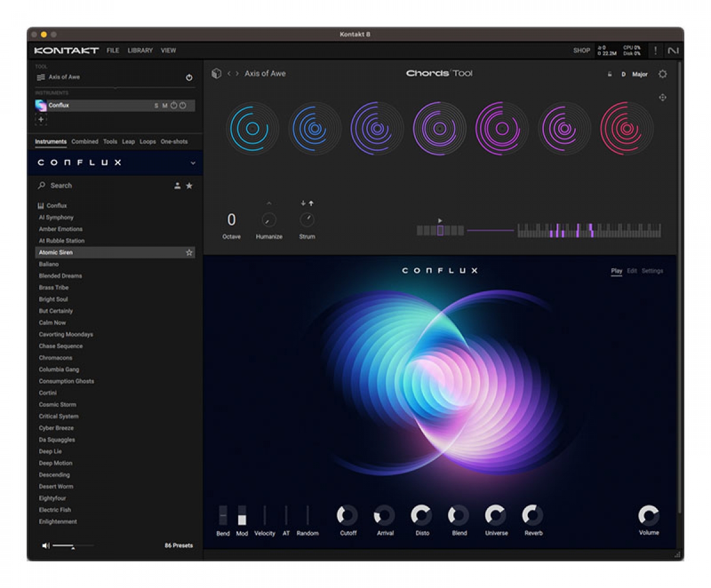Viewport: 711px width, 588px height.
Task: Click the Conflux instrument thumbnail in rack
Action: [41, 105]
